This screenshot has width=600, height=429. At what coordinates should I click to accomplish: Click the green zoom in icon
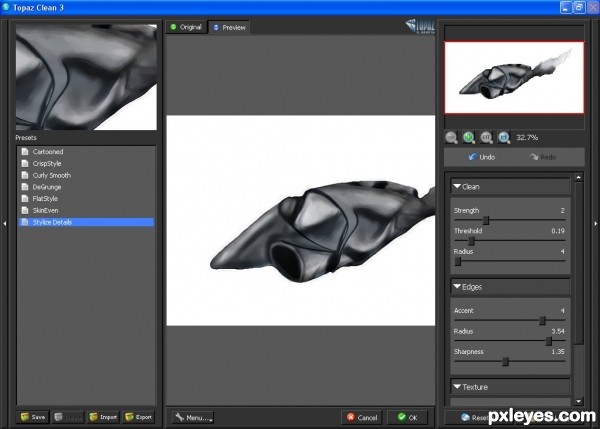[x=469, y=137]
